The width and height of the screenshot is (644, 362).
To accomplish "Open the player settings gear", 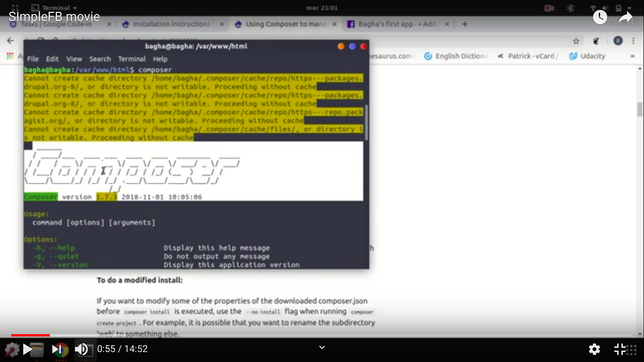I will tap(594, 349).
